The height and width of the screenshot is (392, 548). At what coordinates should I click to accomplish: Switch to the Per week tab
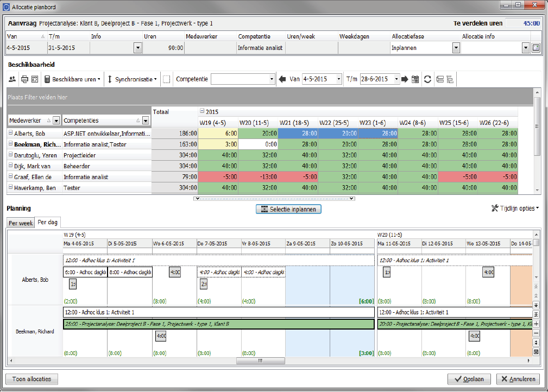tap(21, 223)
